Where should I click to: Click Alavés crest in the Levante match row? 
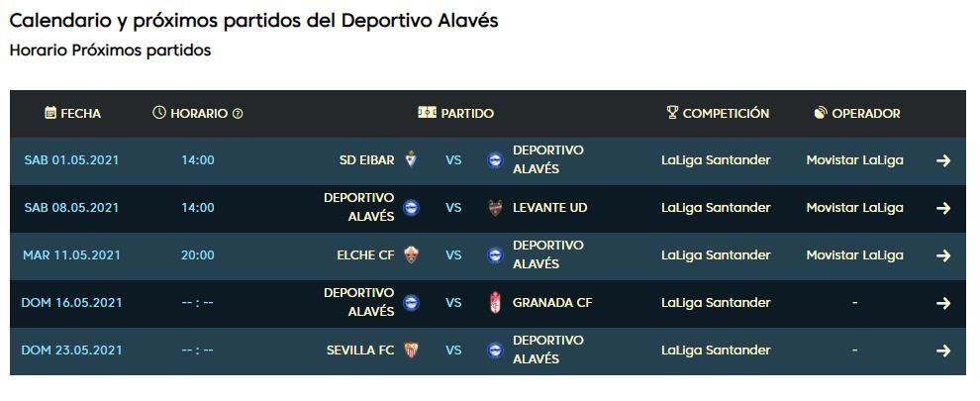point(411,208)
